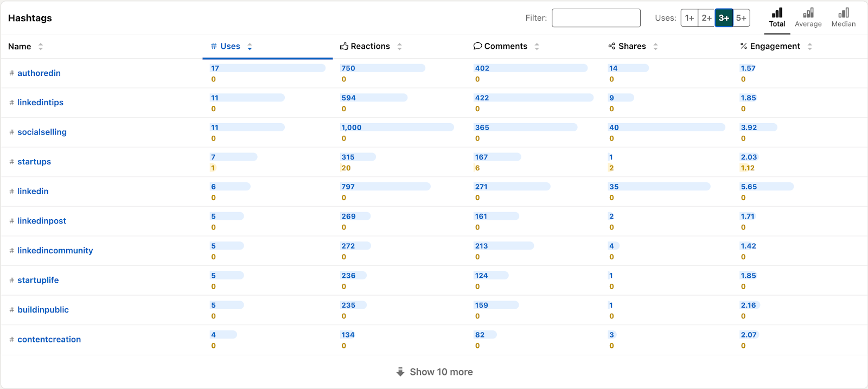Open the socialselling hashtag link
Image resolution: width=868 pixels, height=389 pixels.
click(x=42, y=132)
